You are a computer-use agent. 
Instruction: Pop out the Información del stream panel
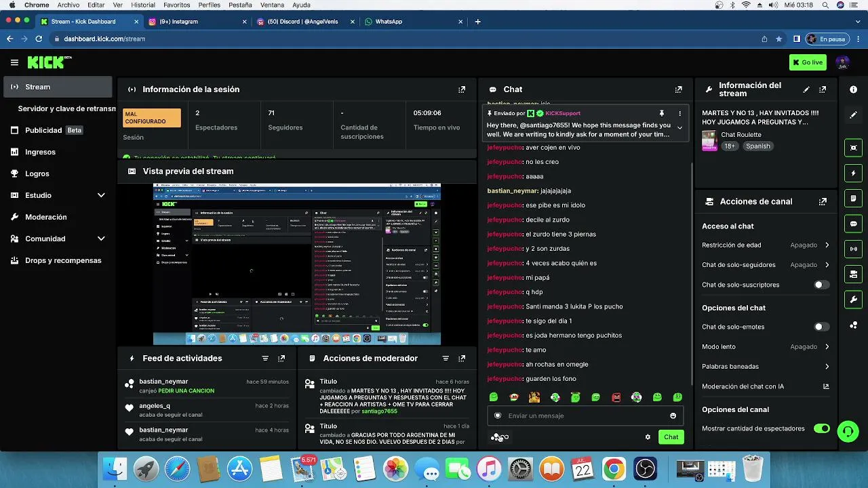pos(823,89)
